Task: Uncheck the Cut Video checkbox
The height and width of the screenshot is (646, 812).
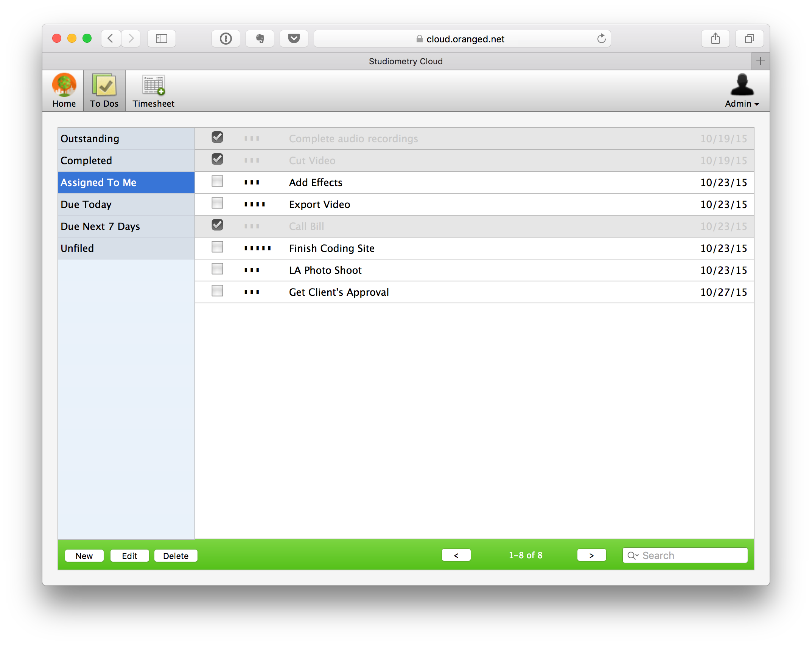Action: coord(217,159)
